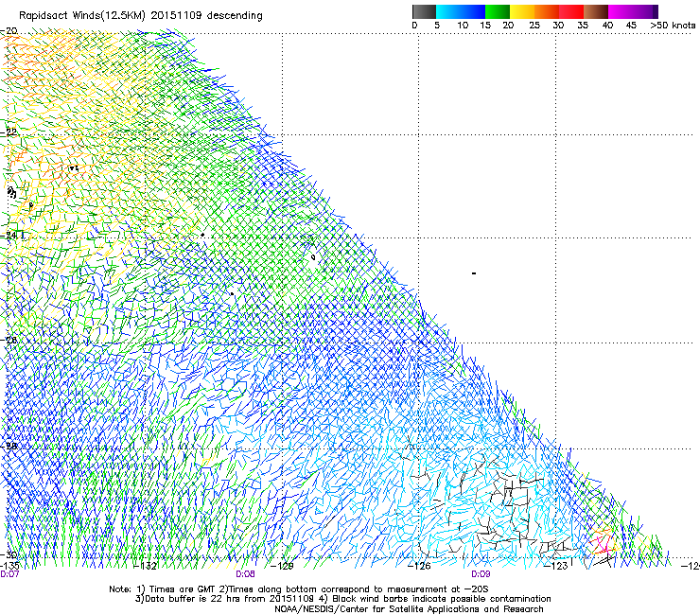Click the cyan 5-10 knots color segment
700x615 pixels.
448,11
